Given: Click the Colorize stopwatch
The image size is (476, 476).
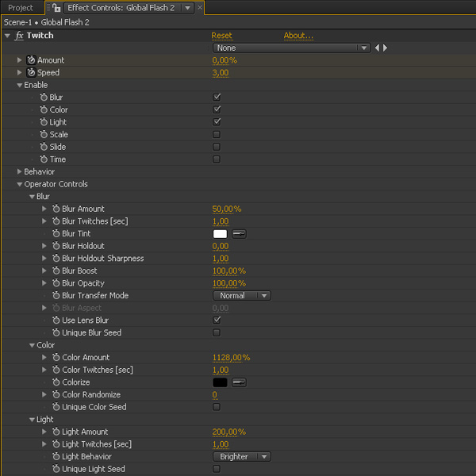Looking at the screenshot, I should point(56,382).
